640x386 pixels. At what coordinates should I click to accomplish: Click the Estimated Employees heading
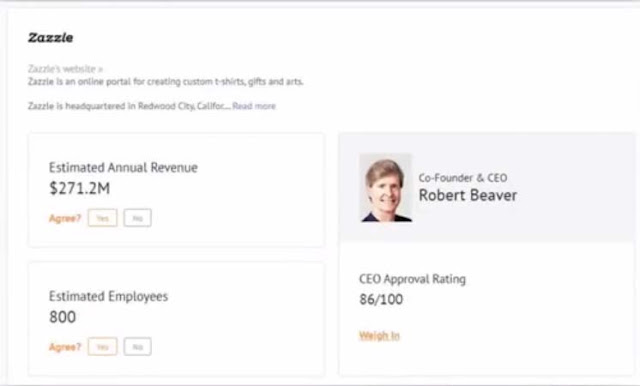(x=109, y=297)
